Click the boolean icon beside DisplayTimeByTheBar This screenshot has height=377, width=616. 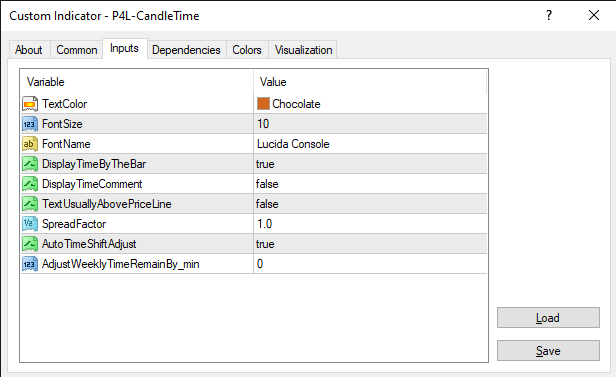[x=30, y=164]
